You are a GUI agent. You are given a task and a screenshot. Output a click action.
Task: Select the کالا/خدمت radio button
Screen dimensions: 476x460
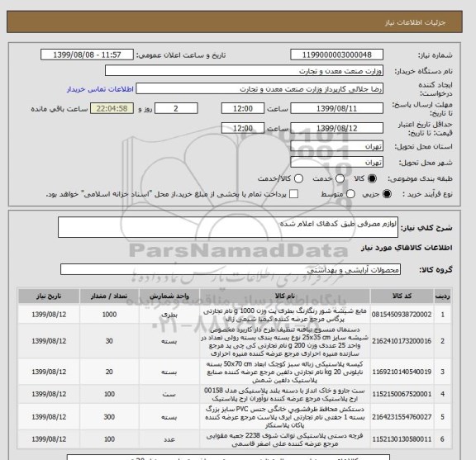click(x=298, y=178)
